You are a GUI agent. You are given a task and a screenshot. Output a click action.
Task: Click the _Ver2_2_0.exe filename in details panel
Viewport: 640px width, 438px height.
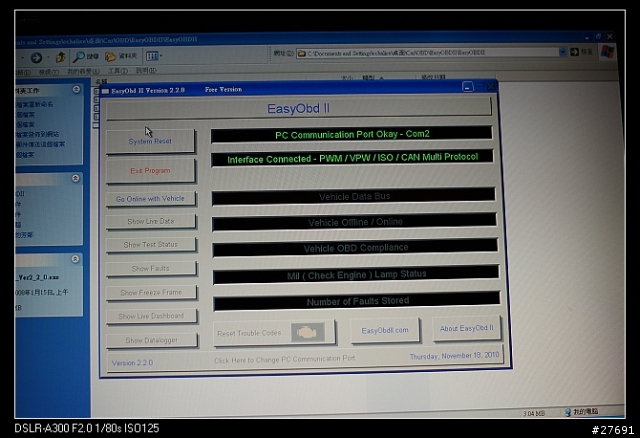click(x=37, y=277)
